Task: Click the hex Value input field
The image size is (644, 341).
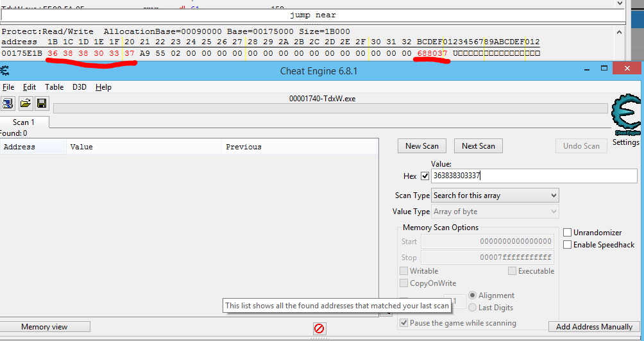Action: pyautogui.click(x=533, y=176)
